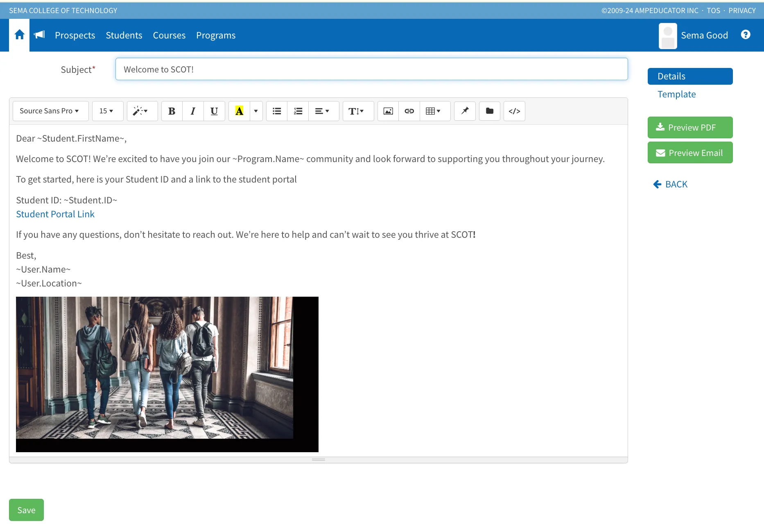Viewport: 764px width, 532px height.
Task: Switch to HTML code view
Action: point(514,111)
